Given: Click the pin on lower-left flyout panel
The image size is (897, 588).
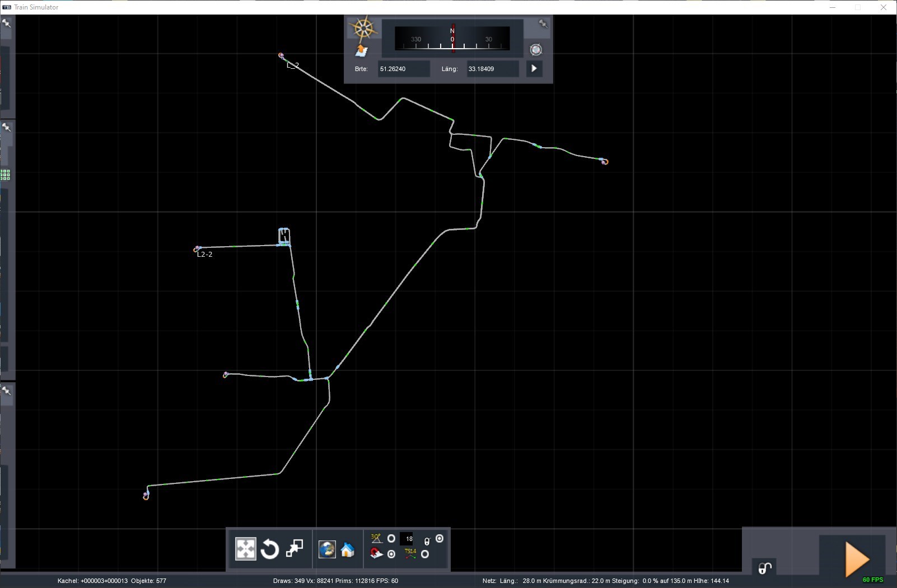Looking at the screenshot, I should 7,391.
